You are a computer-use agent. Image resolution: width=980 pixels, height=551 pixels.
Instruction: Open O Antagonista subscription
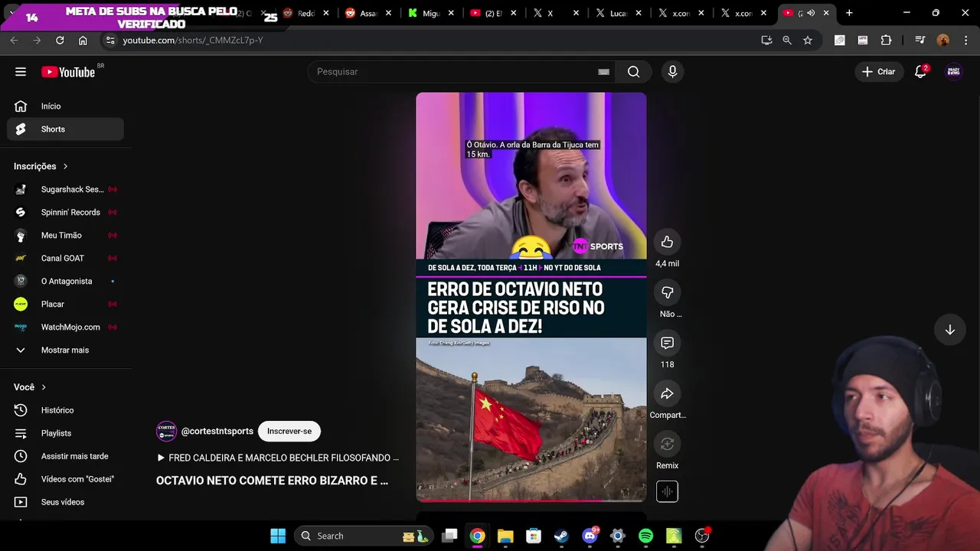(x=65, y=281)
